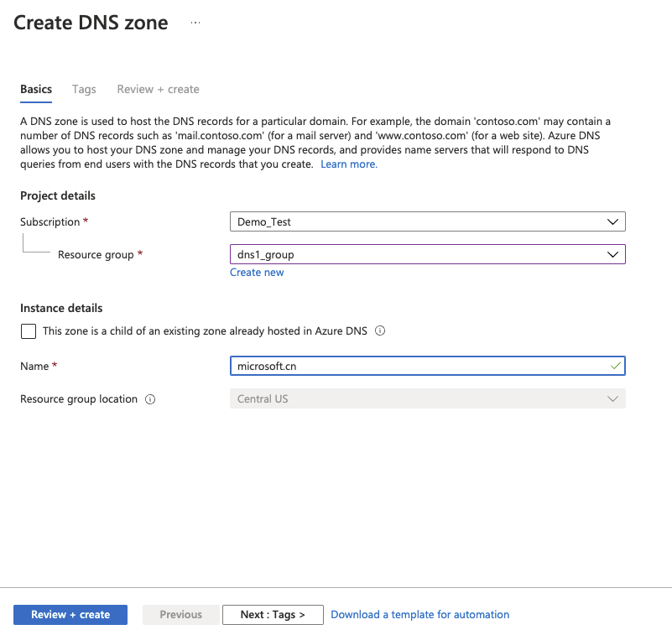Click the Resource group chevron arrow
This screenshot has height=635, width=672.
pyautogui.click(x=613, y=254)
